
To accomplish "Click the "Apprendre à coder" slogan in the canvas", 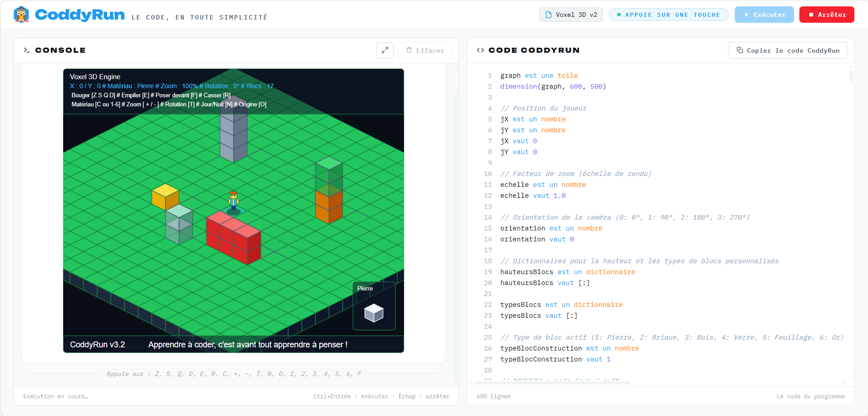I will pos(248,345).
